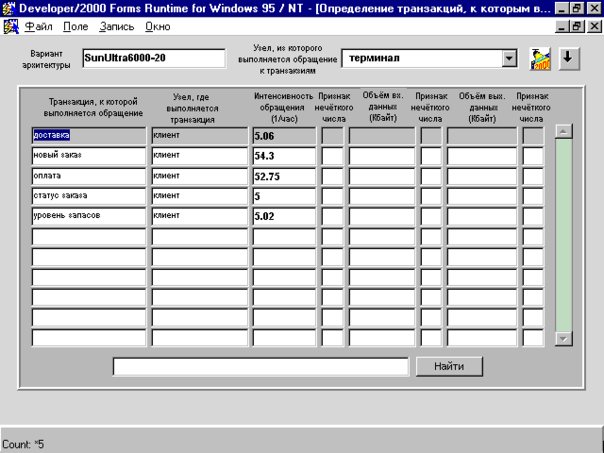This screenshot has height=453, width=604.
Task: Click the intensity value 52.75
Action: 284,176
